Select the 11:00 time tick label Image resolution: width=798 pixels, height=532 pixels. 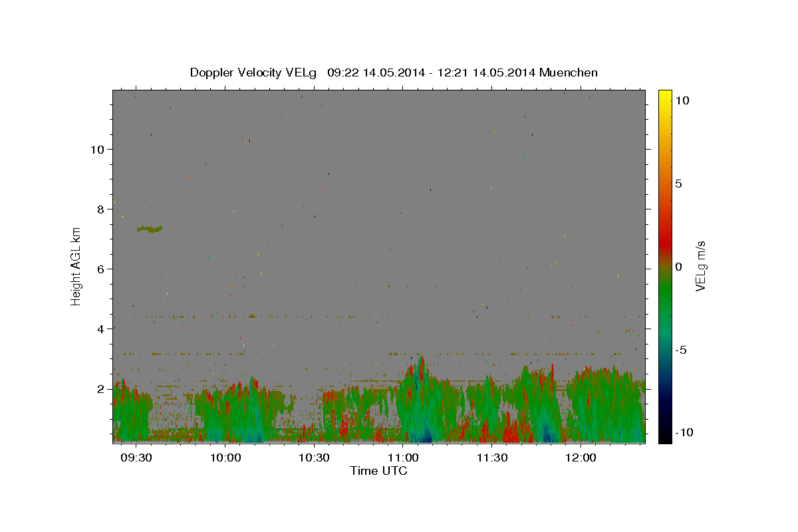[x=403, y=458]
